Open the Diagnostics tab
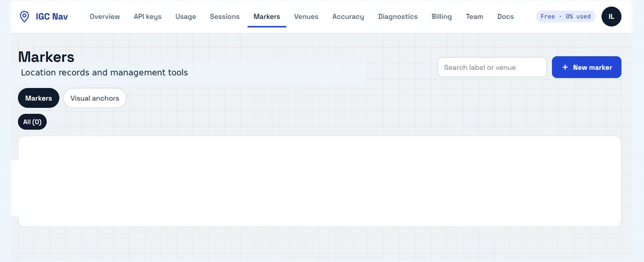 pyautogui.click(x=397, y=16)
